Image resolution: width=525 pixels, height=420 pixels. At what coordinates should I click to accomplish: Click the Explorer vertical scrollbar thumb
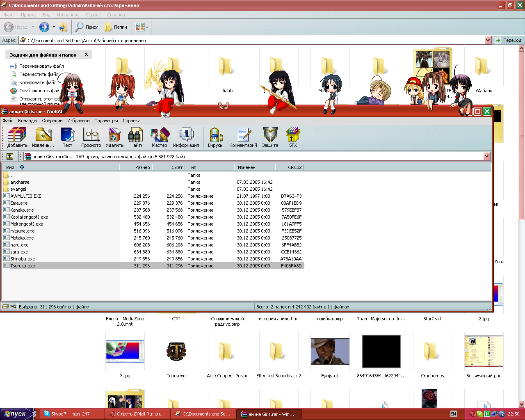[x=522, y=135]
